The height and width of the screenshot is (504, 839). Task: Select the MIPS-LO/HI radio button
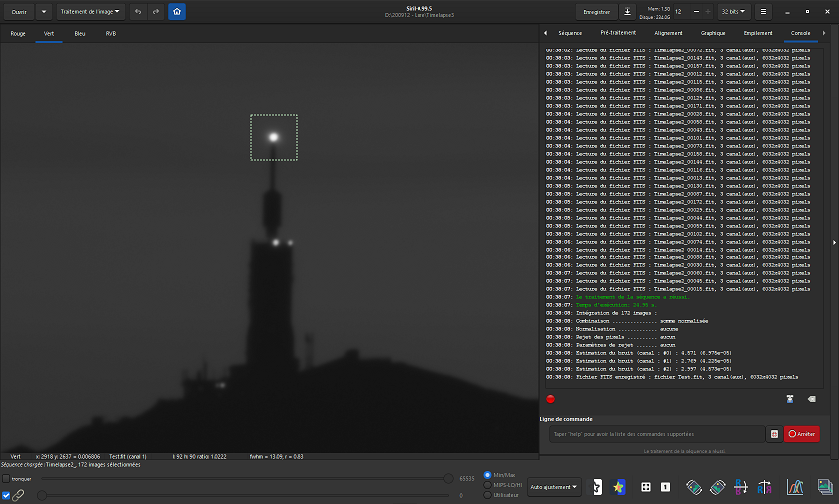pos(487,485)
